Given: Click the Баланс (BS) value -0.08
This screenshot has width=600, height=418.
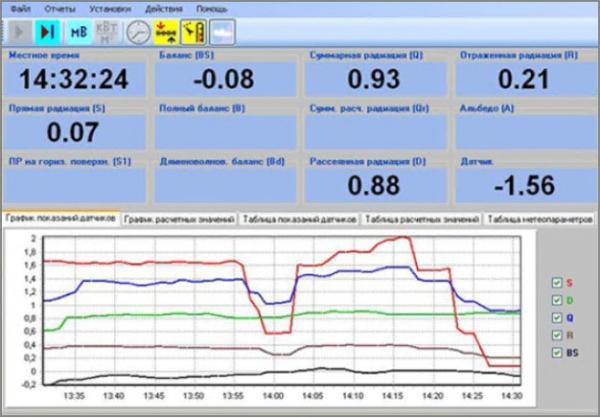Looking at the screenshot, I should click(x=224, y=79).
